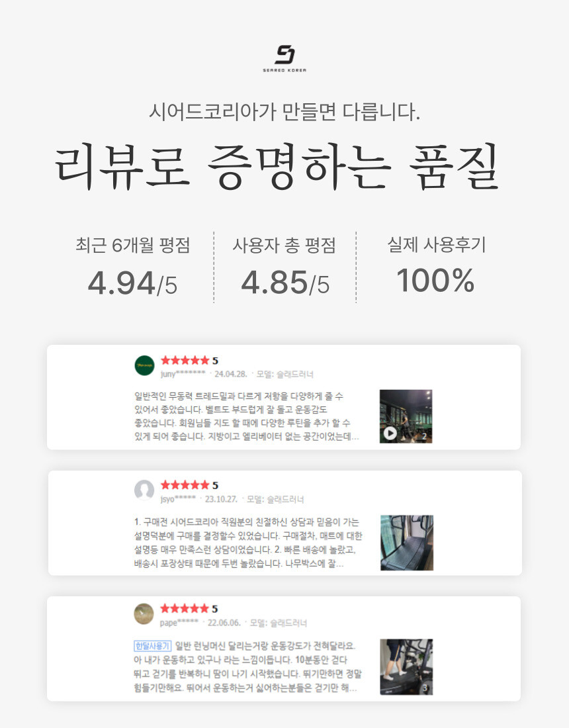Play the video in juny's review thumbnail
This screenshot has width=569, height=728.
tap(390, 433)
